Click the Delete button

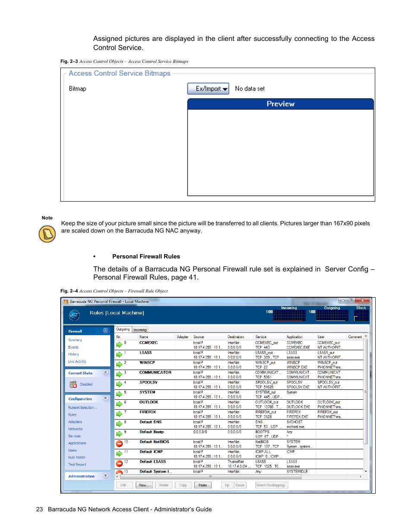click(x=164, y=485)
